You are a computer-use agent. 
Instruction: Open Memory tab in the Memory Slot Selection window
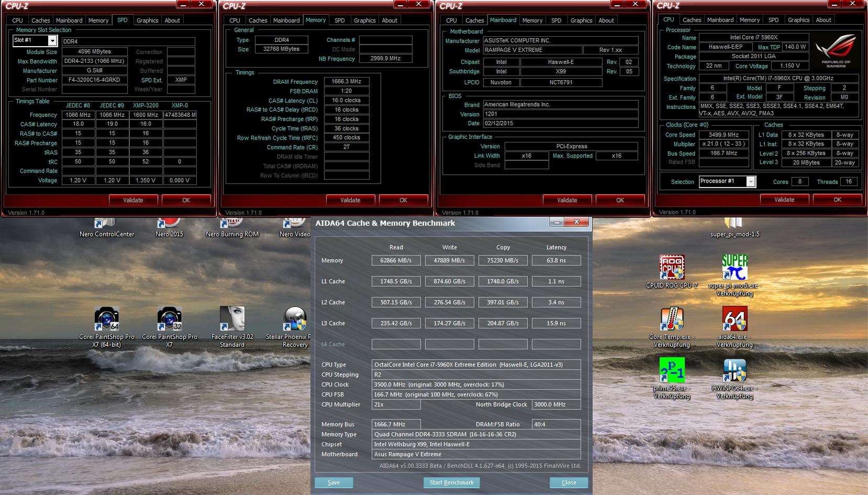tap(98, 20)
